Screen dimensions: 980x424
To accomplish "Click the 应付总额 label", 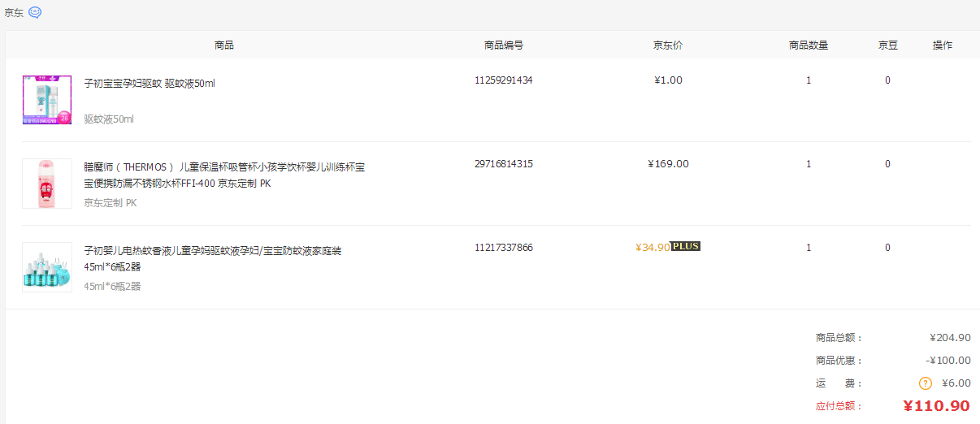I will tap(839, 406).
